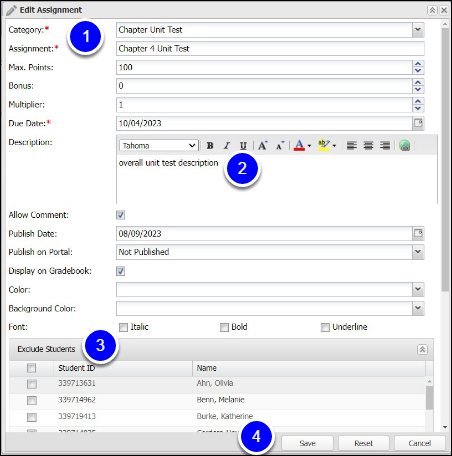Decrease Max. Points value
Image resolution: width=452 pixels, height=456 pixels.
coord(418,71)
